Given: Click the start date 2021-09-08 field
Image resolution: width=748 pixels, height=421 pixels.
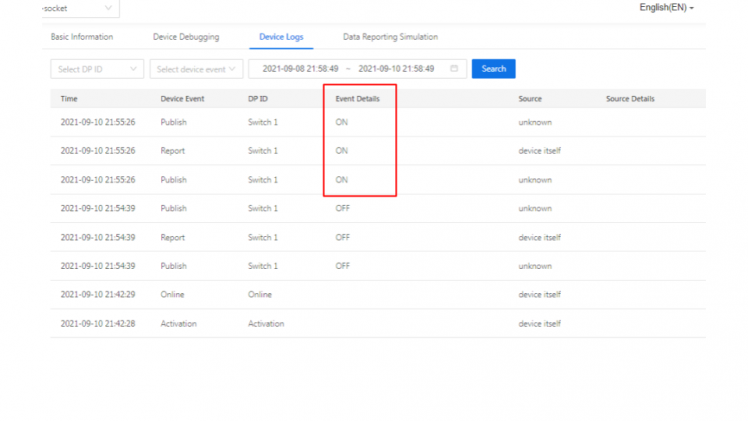Looking at the screenshot, I should [300, 69].
